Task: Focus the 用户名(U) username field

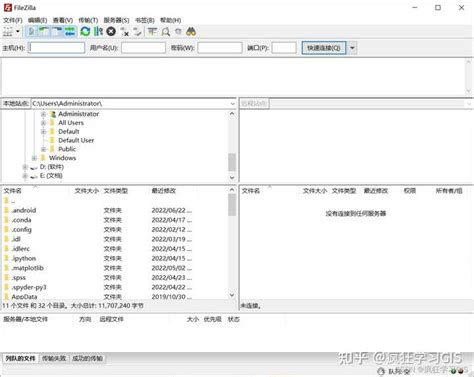Action: tap(143, 48)
